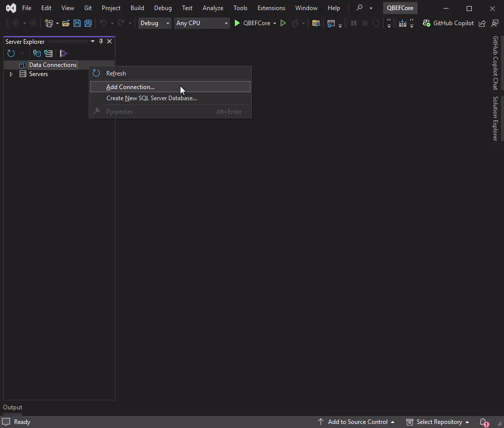
Task: Click the GitHub Copilot icon
Action: [426, 23]
